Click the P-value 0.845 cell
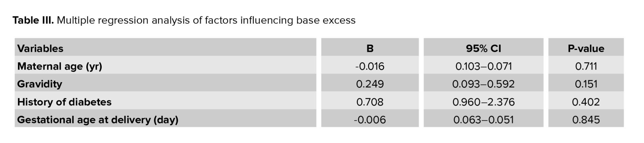 pyautogui.click(x=586, y=120)
